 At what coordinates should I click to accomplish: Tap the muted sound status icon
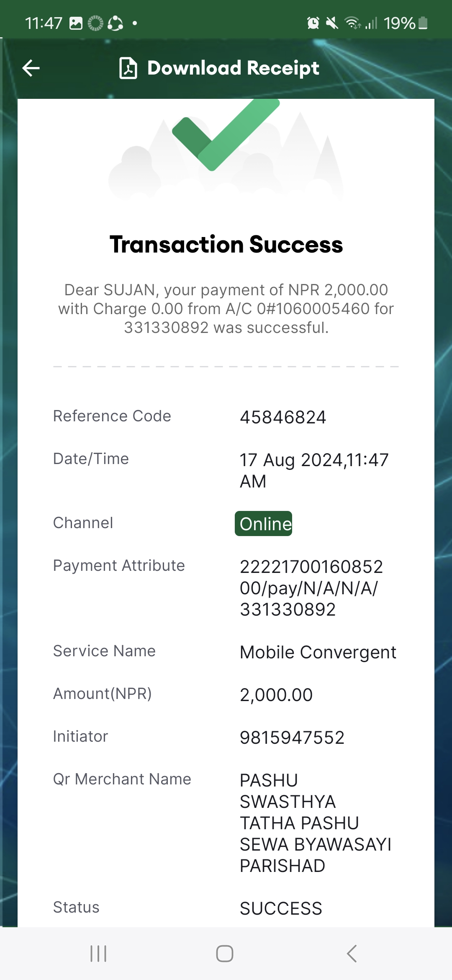[x=332, y=23]
